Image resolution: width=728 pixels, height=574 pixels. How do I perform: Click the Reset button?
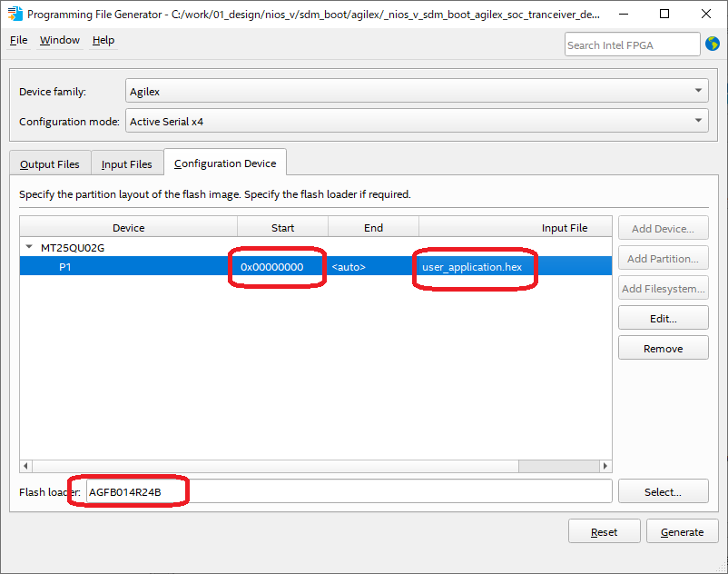point(604,531)
